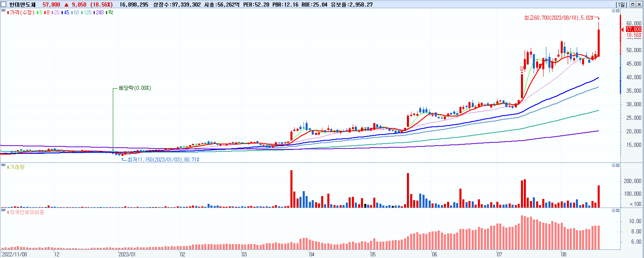Image resolution: width=644 pixels, height=258 pixels.
Task: Click the 10.00 foreign holding axis label
Action: pos(635,221)
